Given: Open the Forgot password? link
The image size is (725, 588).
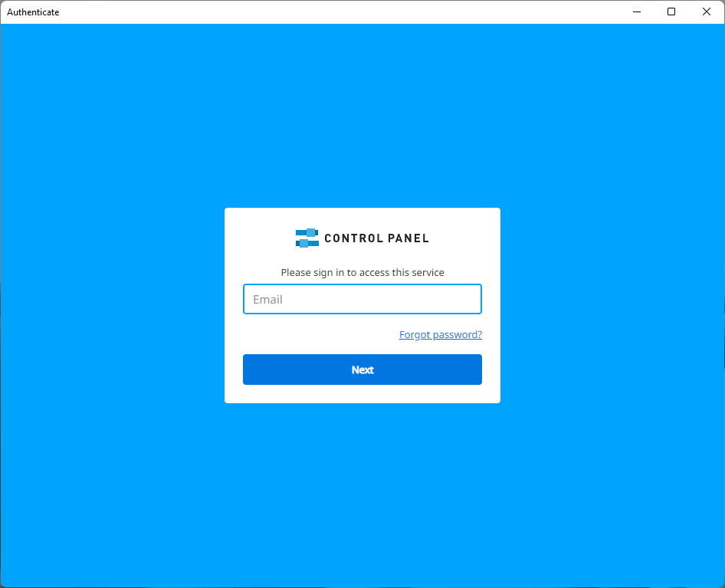Looking at the screenshot, I should [x=440, y=334].
